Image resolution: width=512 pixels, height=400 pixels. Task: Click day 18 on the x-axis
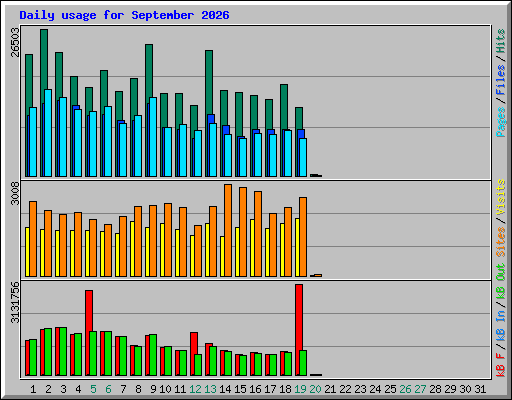coord(285,389)
